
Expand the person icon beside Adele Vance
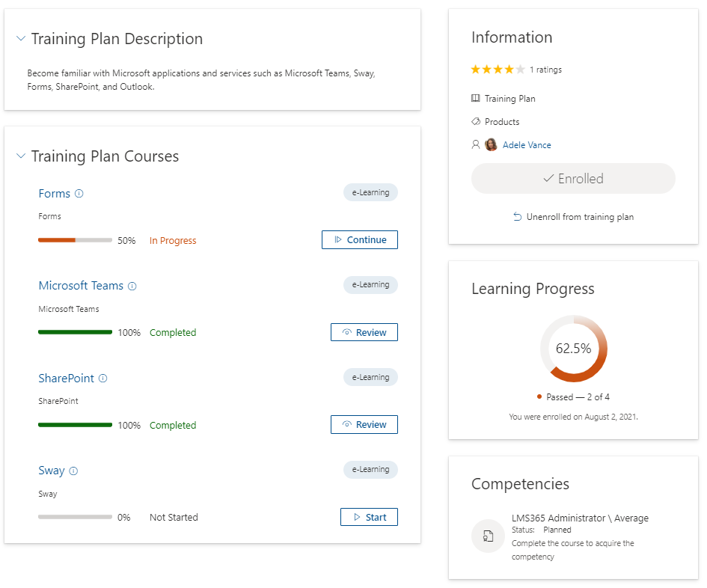(475, 144)
